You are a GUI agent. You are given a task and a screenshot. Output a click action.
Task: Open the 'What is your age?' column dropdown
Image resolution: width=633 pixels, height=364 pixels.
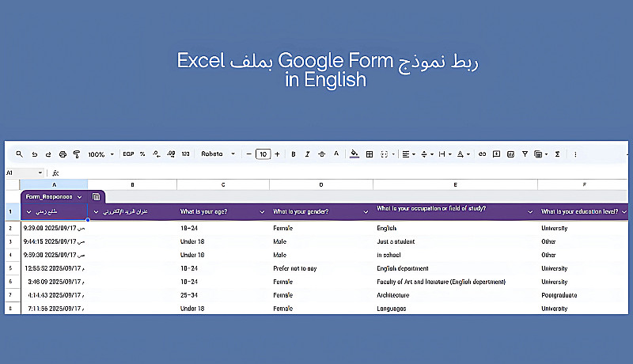pos(262,212)
